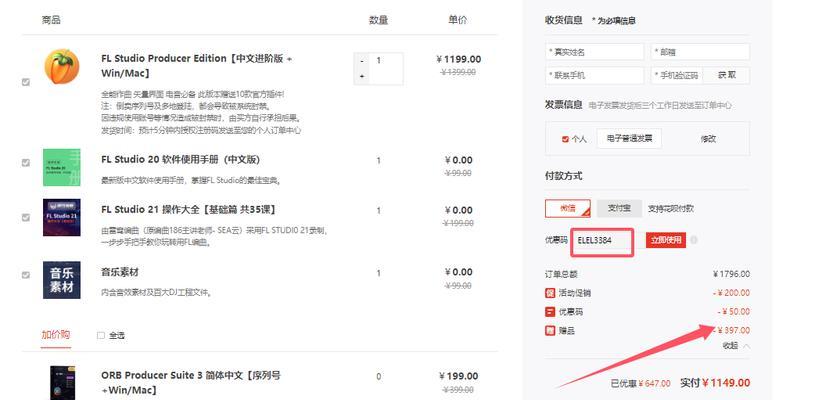The image size is (815, 400).
Task: Choose the 电子普通发票 invoice type button
Action: coord(629,139)
